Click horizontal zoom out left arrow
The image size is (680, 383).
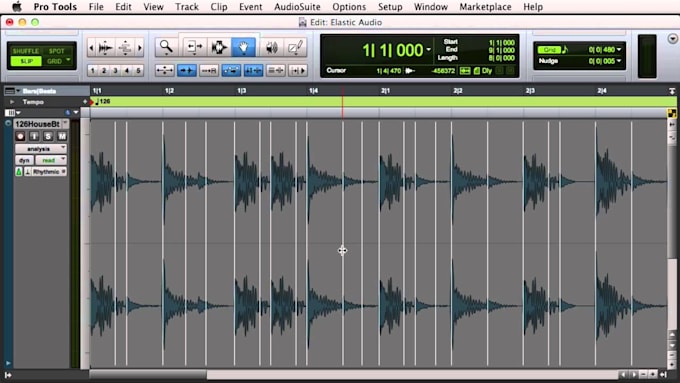pos(91,48)
